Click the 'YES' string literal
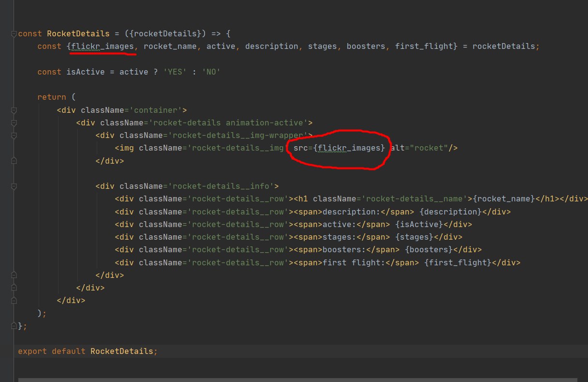 [x=175, y=72]
